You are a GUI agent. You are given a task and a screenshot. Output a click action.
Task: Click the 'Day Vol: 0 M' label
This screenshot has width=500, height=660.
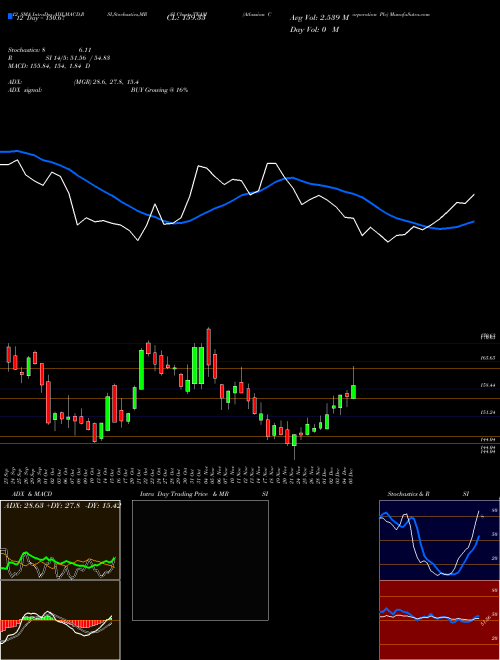(x=314, y=29)
